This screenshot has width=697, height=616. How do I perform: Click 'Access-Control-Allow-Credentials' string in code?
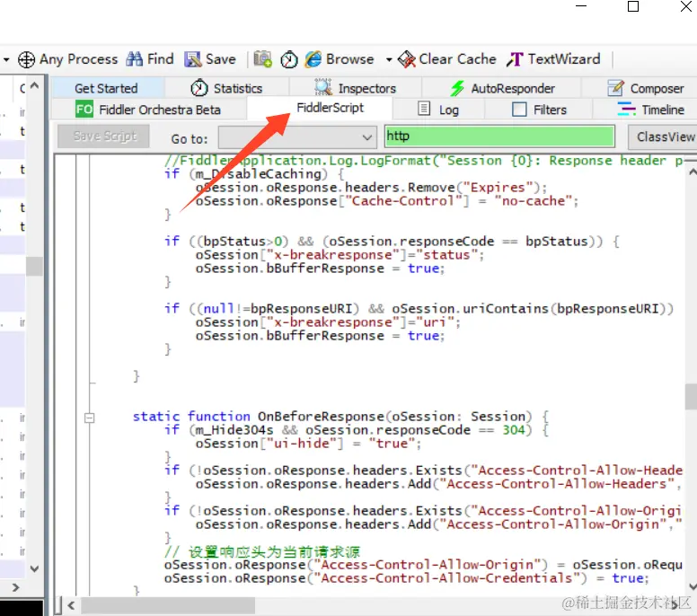[x=446, y=578]
